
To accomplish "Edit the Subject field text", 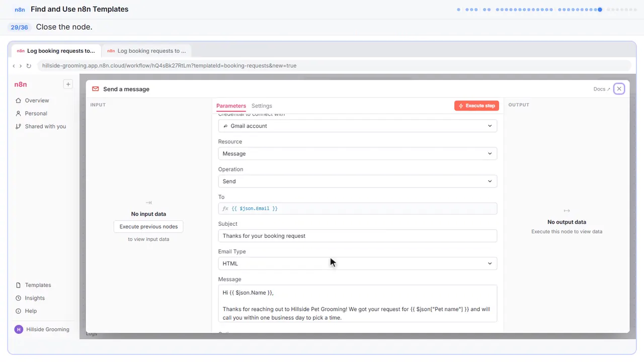I will [358, 236].
